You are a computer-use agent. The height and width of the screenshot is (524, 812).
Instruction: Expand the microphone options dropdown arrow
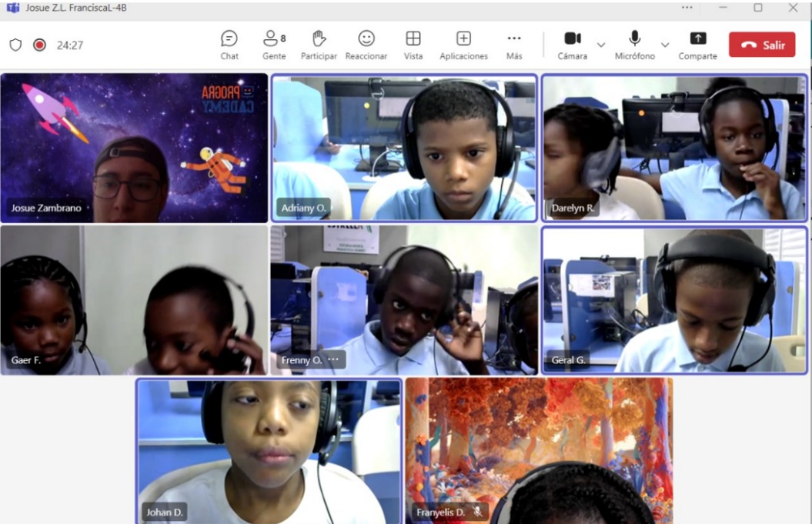[x=665, y=45]
